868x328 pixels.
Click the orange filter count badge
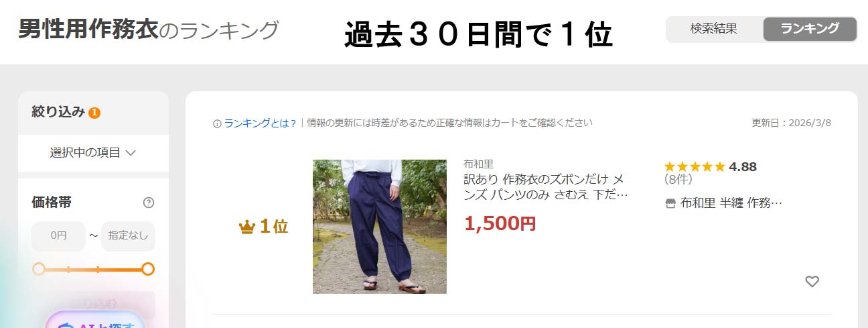tap(94, 113)
